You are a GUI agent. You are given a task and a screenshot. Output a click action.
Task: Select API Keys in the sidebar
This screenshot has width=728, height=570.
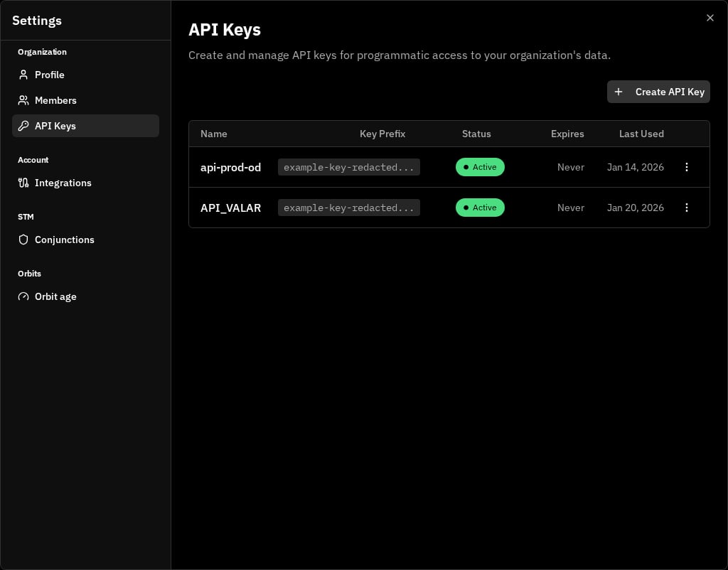(x=85, y=126)
